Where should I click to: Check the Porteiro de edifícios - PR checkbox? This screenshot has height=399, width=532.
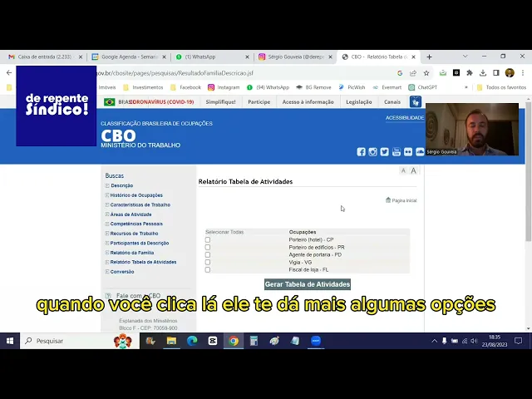pos(208,248)
